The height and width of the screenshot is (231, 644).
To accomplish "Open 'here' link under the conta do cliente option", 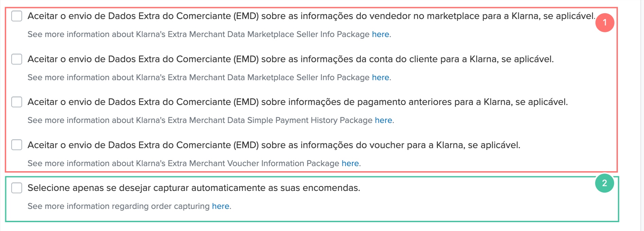I will click(x=380, y=77).
